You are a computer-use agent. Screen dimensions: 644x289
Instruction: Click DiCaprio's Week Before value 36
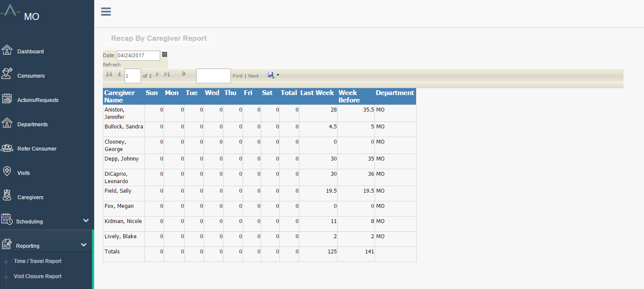pyautogui.click(x=371, y=174)
